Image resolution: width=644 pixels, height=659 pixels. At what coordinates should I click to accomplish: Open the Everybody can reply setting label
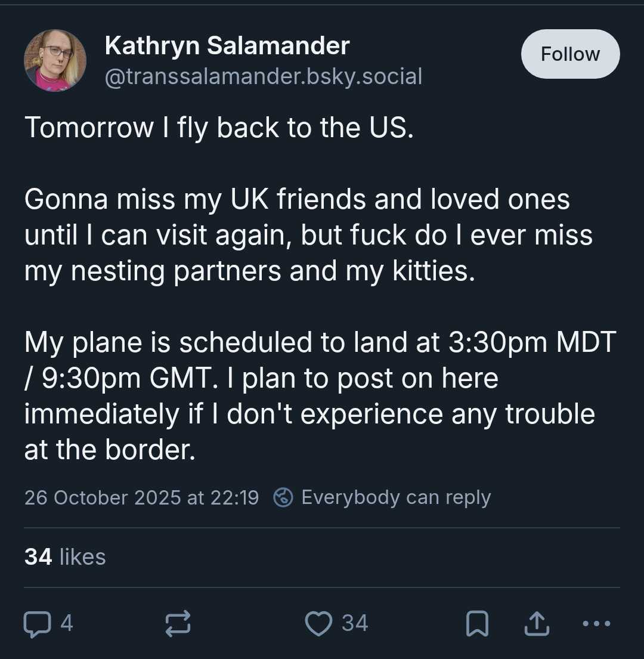tap(396, 497)
